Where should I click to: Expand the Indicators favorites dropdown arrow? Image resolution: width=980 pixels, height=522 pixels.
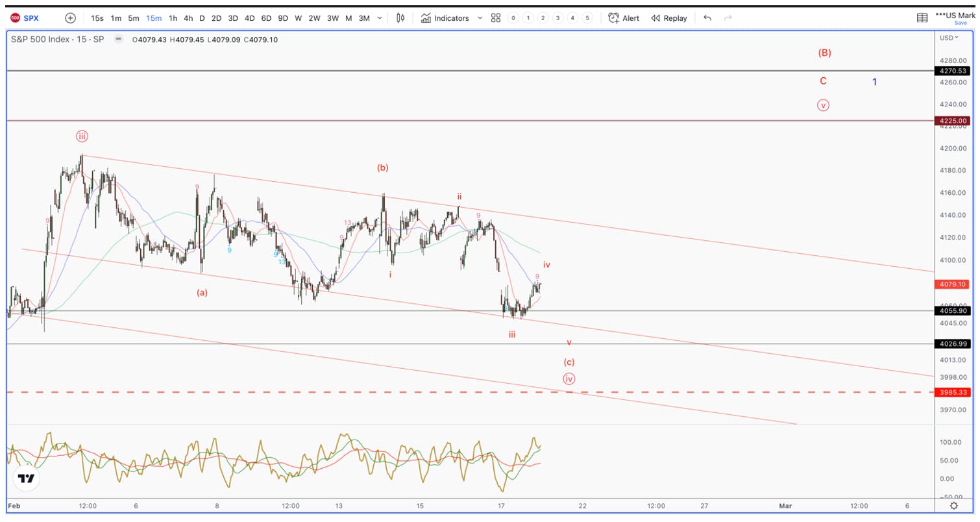point(480,18)
